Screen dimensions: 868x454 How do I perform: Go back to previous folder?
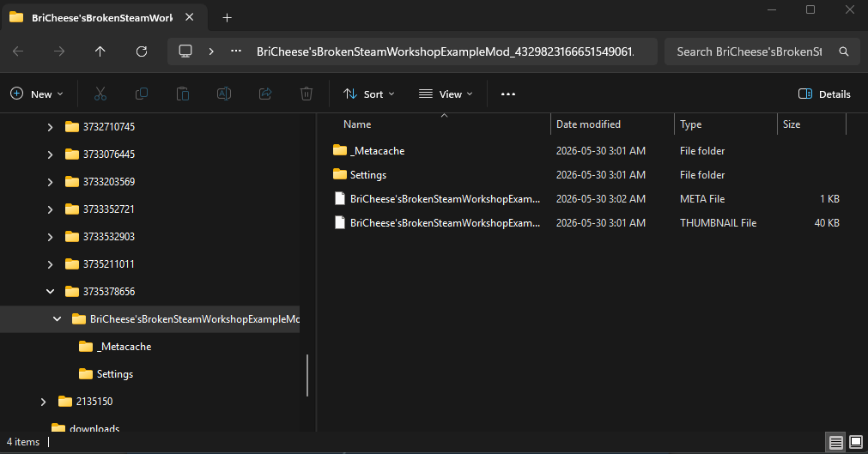pyautogui.click(x=18, y=51)
